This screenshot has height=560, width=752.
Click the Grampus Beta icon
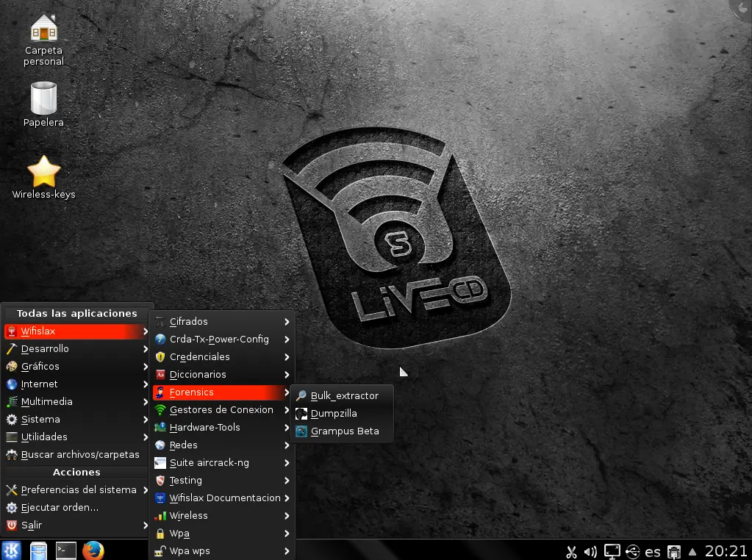301,431
